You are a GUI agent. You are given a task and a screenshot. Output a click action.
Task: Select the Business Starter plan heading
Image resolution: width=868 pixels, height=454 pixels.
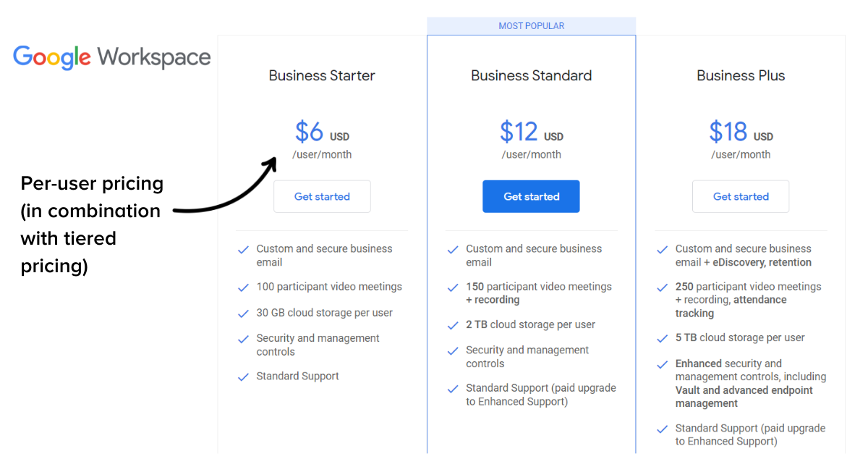322,75
